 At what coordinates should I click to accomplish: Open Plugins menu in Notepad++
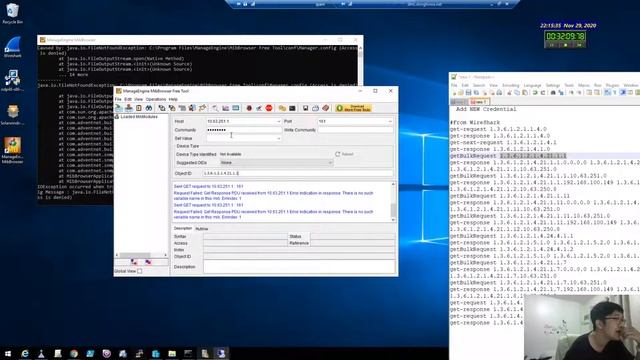coord(612,85)
